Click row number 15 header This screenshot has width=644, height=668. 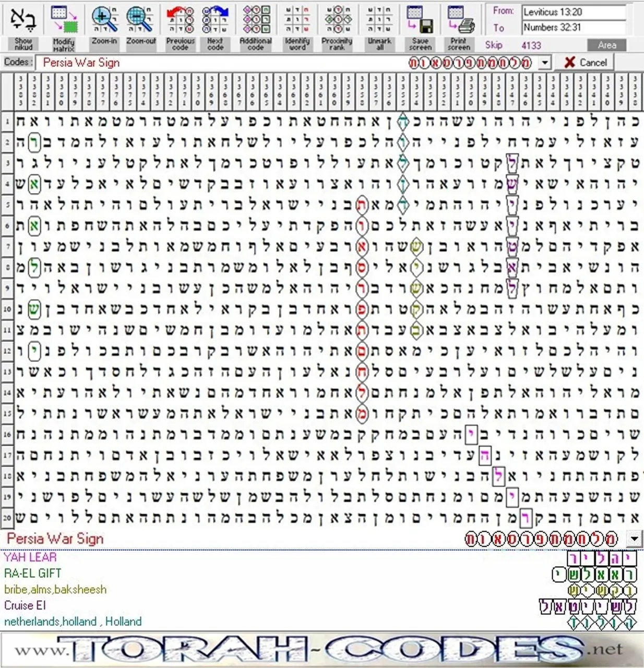pos(7,413)
